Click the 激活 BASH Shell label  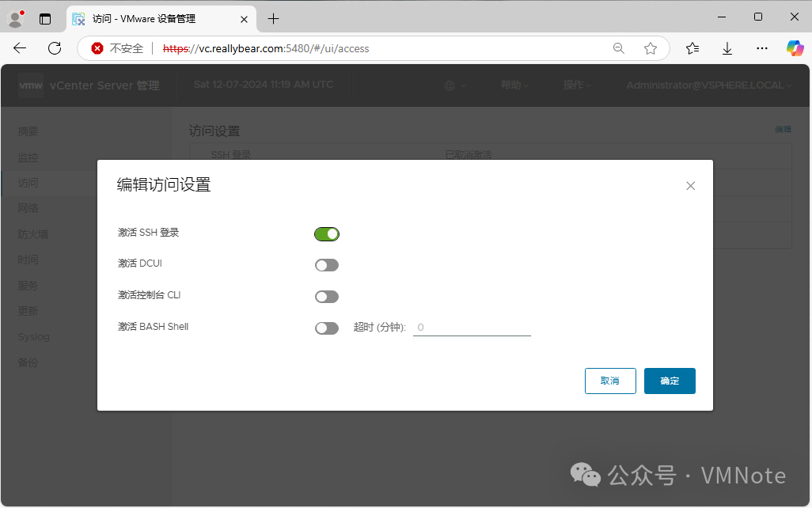tap(154, 327)
